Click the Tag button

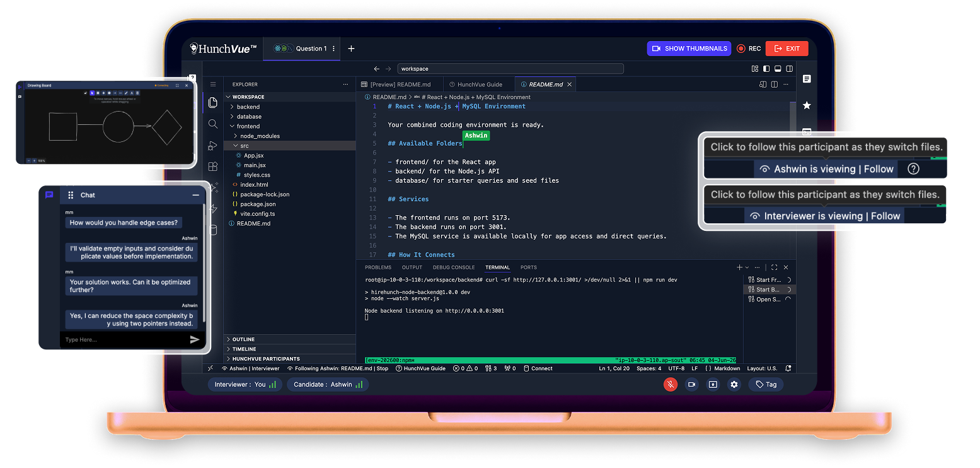tap(766, 384)
